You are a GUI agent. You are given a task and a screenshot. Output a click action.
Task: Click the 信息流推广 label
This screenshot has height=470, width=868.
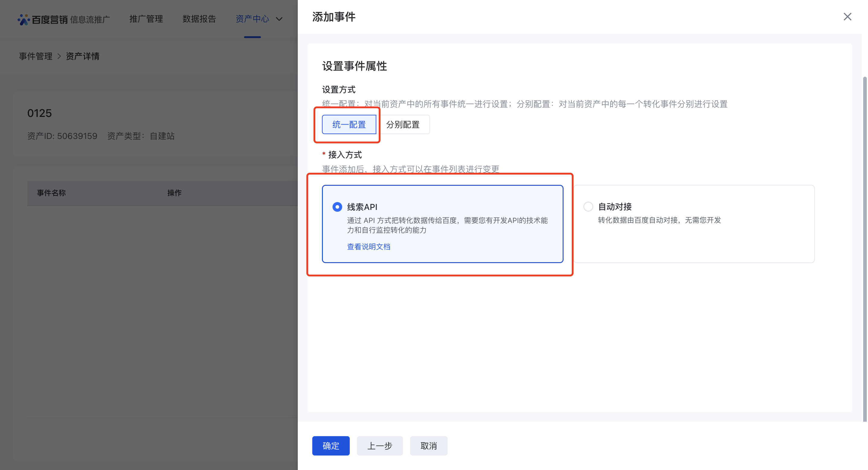coord(90,20)
